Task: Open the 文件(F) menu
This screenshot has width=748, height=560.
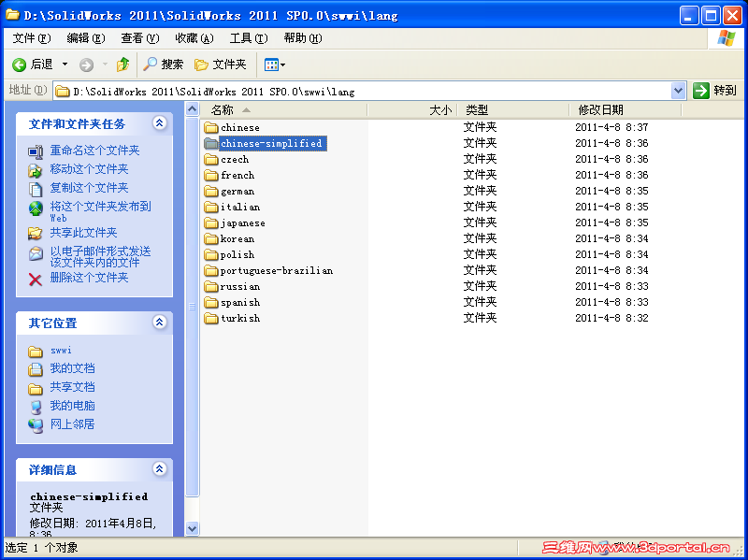Action: pyautogui.click(x=32, y=38)
